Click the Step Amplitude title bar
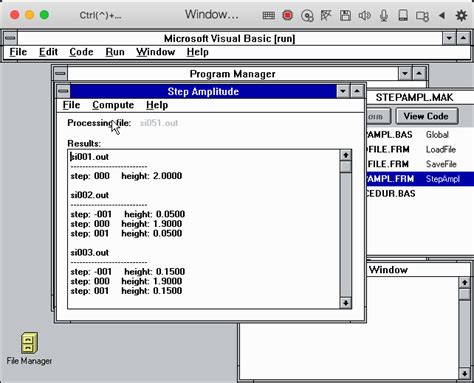 203,91
